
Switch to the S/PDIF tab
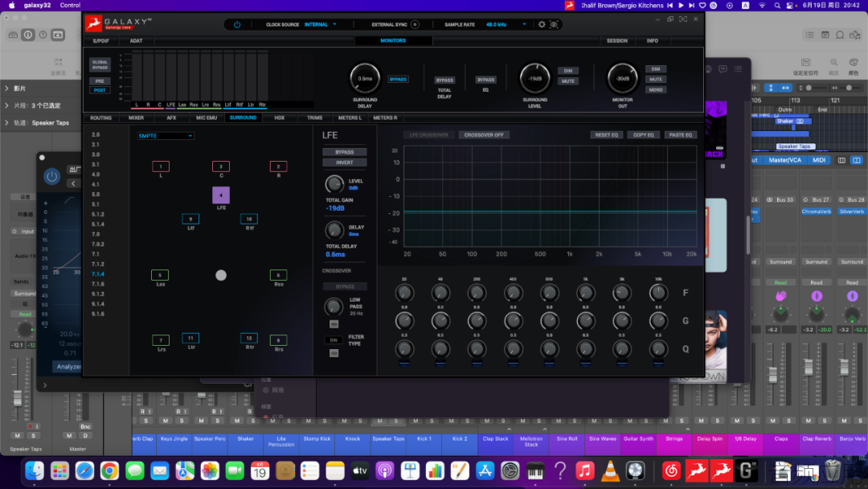[x=100, y=41]
